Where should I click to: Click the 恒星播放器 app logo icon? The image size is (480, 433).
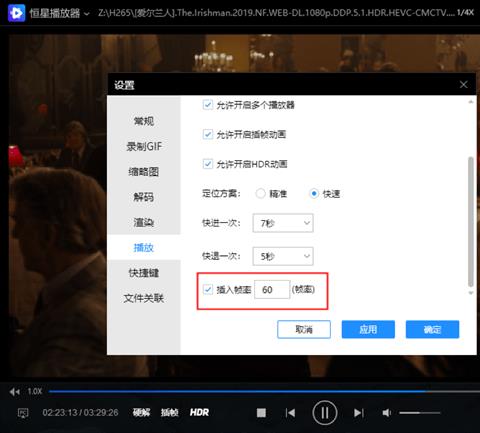[x=16, y=13]
